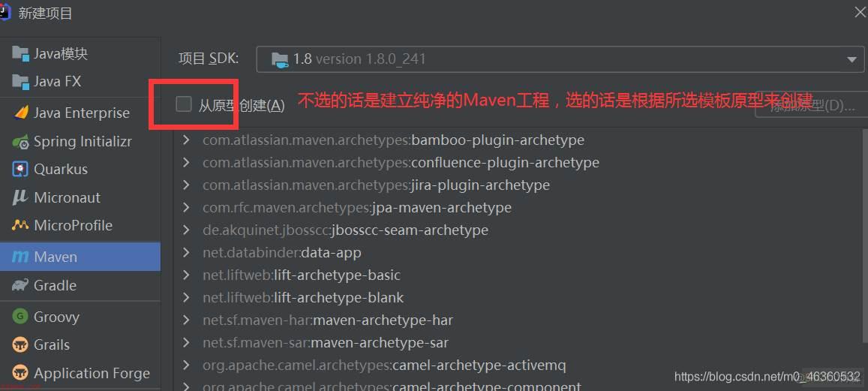This screenshot has width=868, height=391.
Task: Select the lift-archetype-basic row text
Action: pos(302,275)
